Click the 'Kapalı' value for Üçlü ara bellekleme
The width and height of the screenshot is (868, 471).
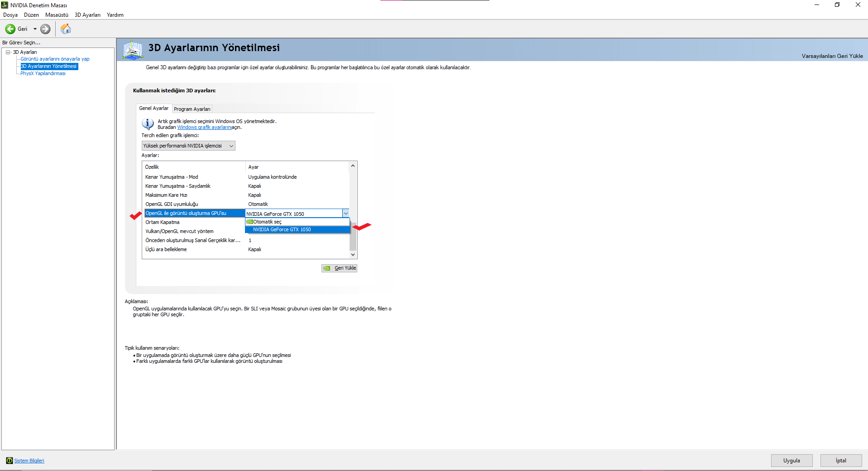tap(254, 249)
